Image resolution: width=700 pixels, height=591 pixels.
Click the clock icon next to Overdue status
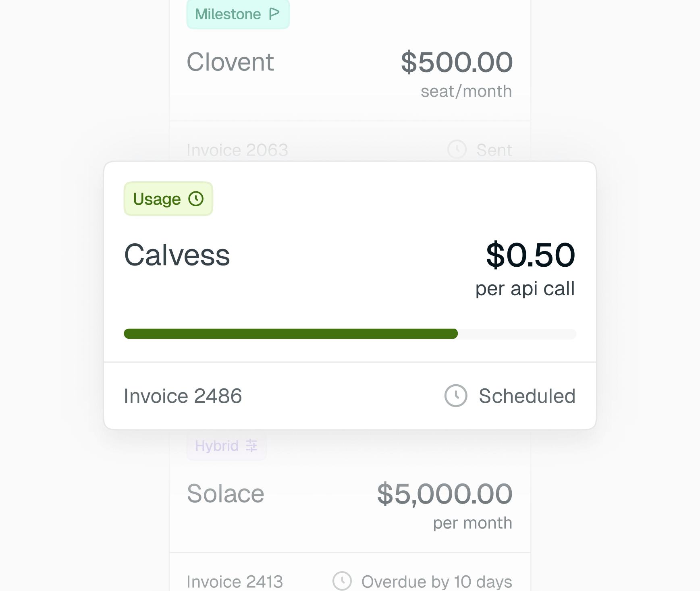pos(343,581)
